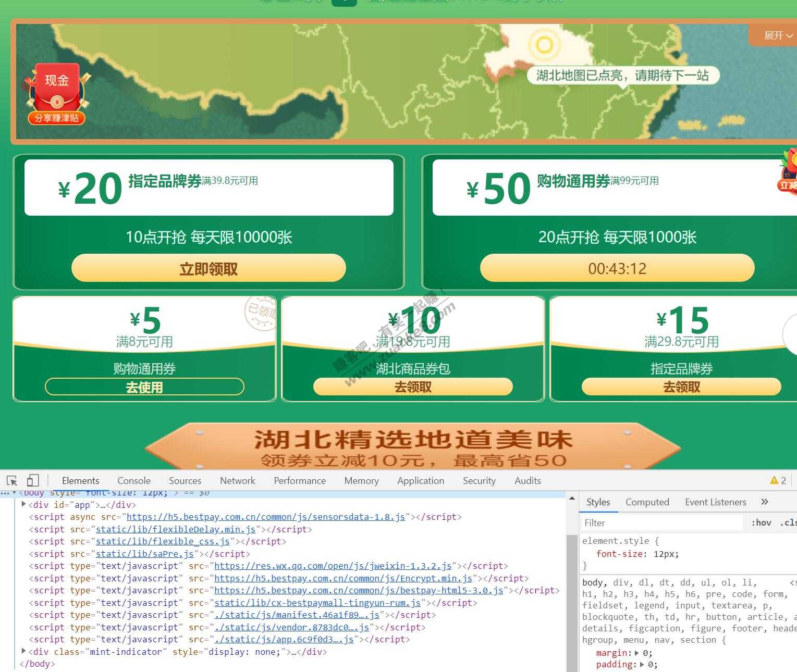Screen dimensions: 797x672
Task: Expand the margin property triangle
Action: click(x=637, y=653)
